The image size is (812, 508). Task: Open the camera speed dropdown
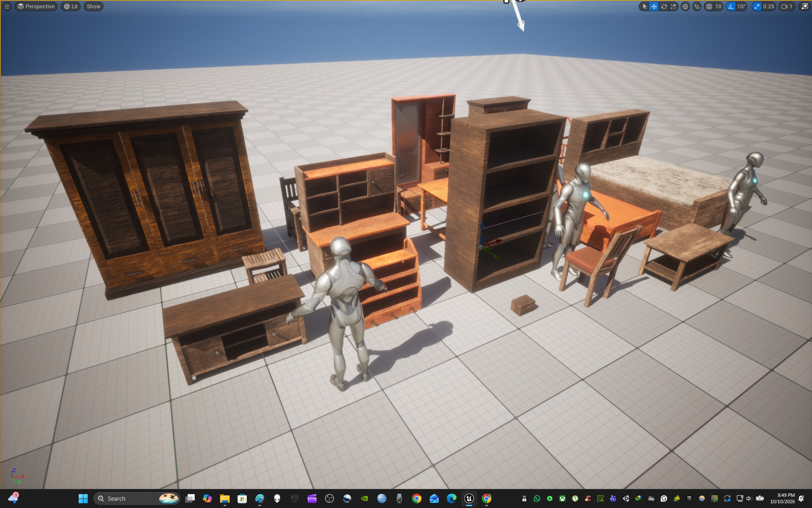[787, 6]
